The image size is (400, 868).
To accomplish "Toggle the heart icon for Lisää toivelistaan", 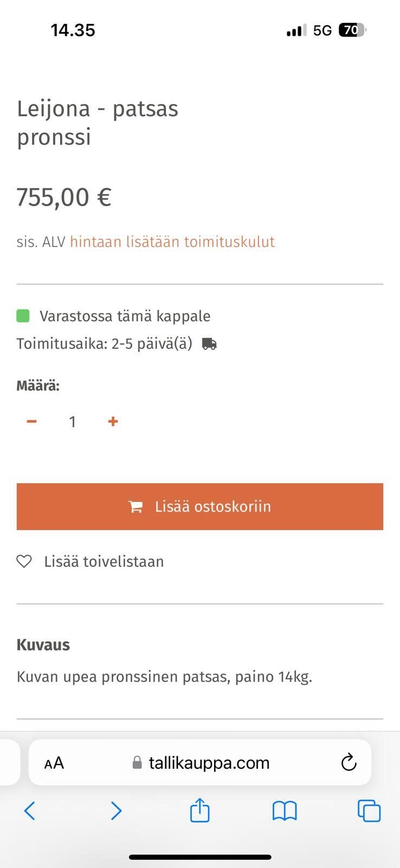I will point(24,561).
